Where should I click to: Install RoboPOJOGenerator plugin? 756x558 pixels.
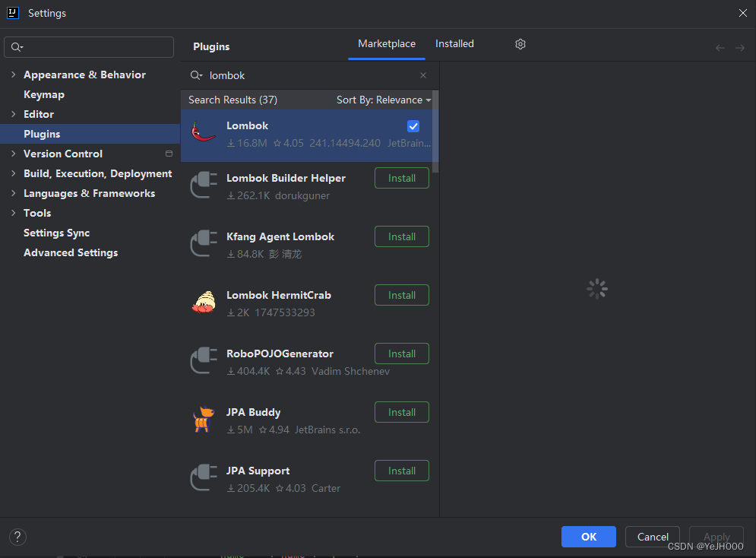402,354
